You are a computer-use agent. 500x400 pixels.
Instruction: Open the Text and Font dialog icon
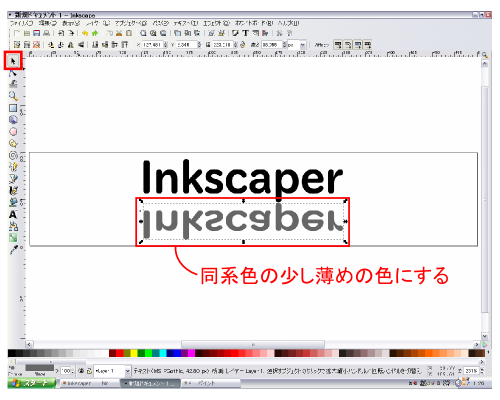pyautogui.click(x=246, y=33)
